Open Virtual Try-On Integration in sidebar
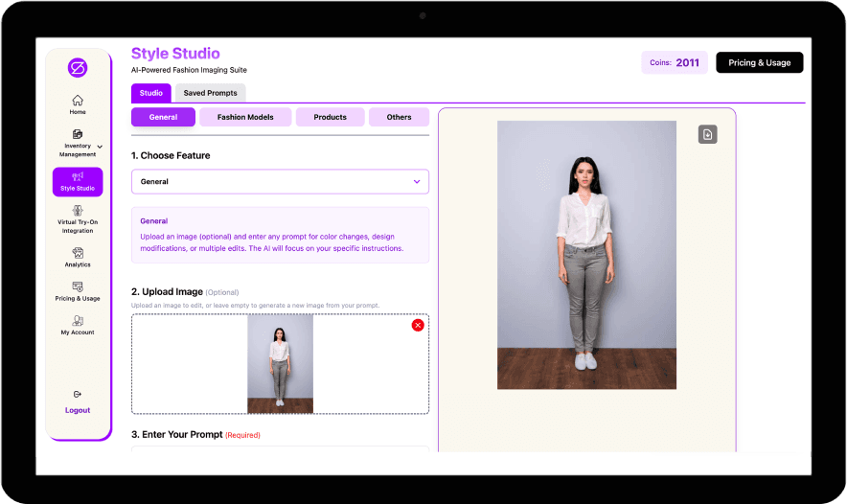This screenshot has width=847, height=504. tap(78, 219)
